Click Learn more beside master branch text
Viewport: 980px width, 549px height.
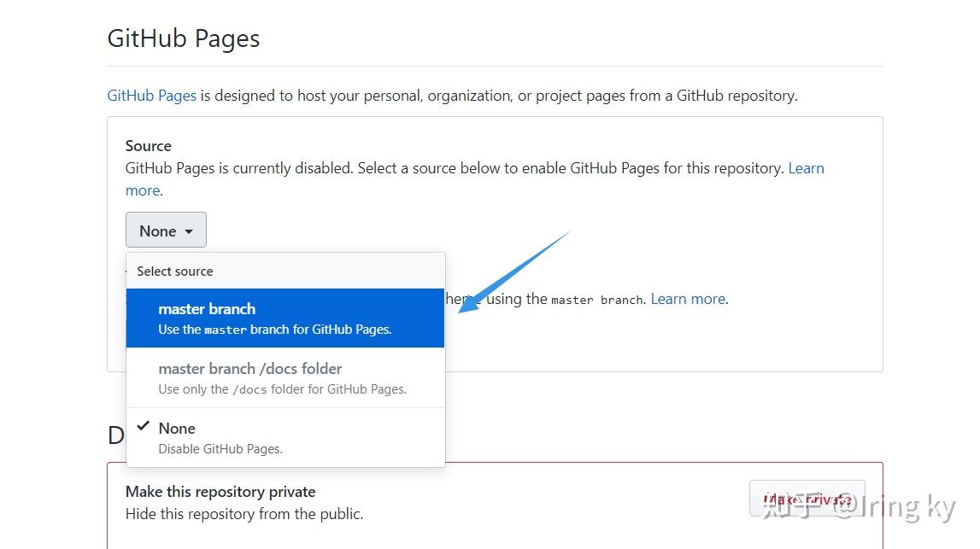click(688, 298)
